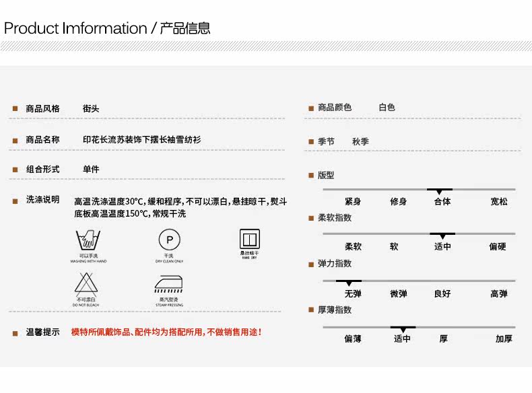
Task: Click product name 印花长流苏装饰下摆长袖雪纺衫
Action: click(x=142, y=139)
